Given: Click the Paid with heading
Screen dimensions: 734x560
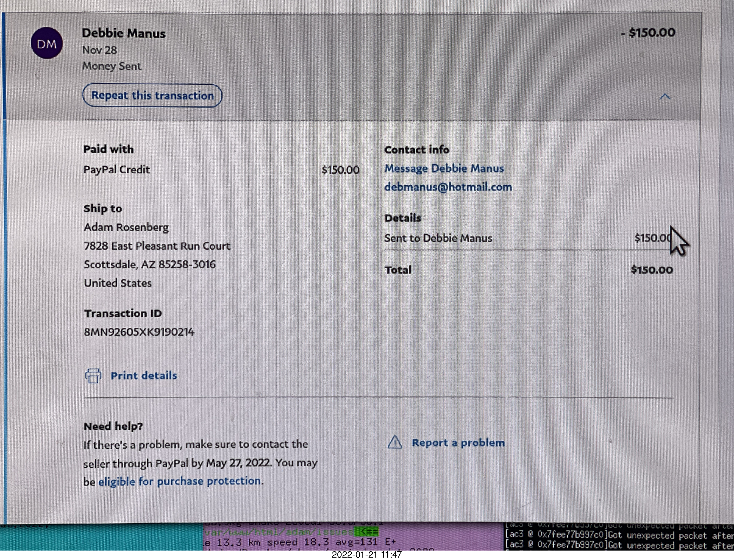Looking at the screenshot, I should 108,149.
